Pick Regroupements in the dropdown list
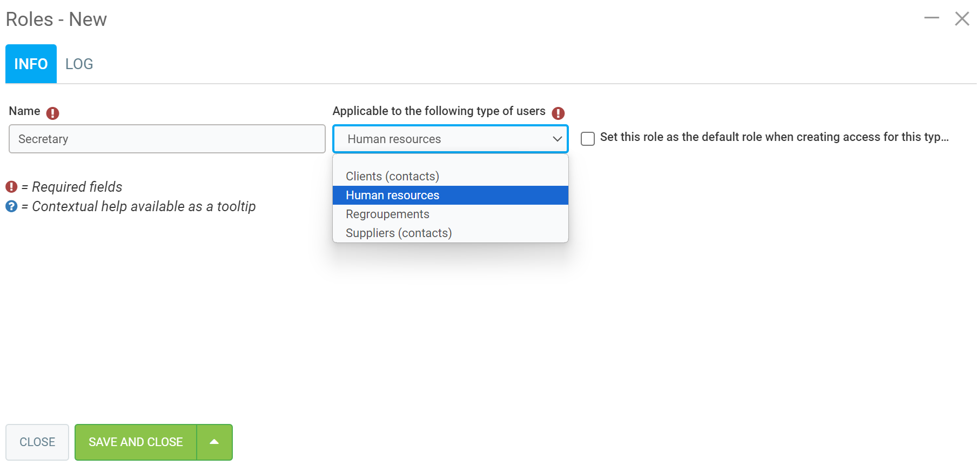The image size is (980, 465). pos(387,214)
